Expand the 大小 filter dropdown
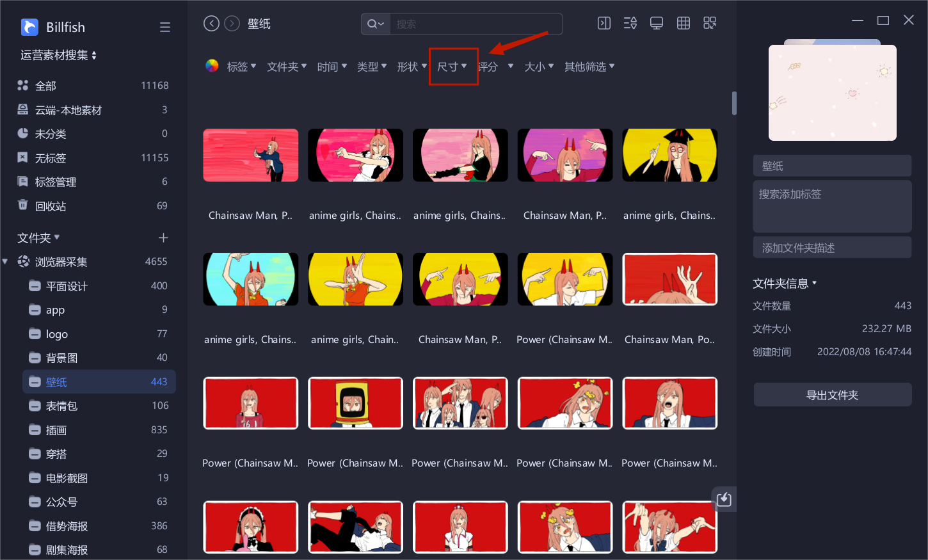The height and width of the screenshot is (560, 928). coord(539,67)
